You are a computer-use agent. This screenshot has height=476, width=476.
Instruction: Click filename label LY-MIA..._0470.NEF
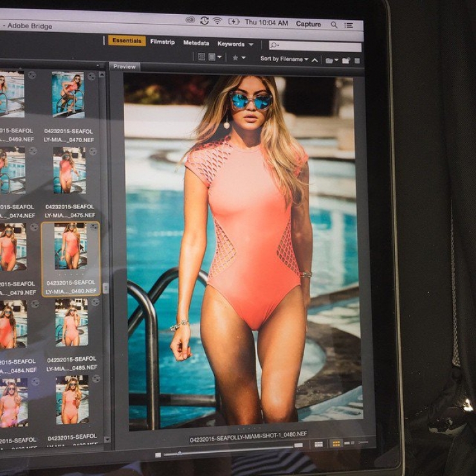69,140
